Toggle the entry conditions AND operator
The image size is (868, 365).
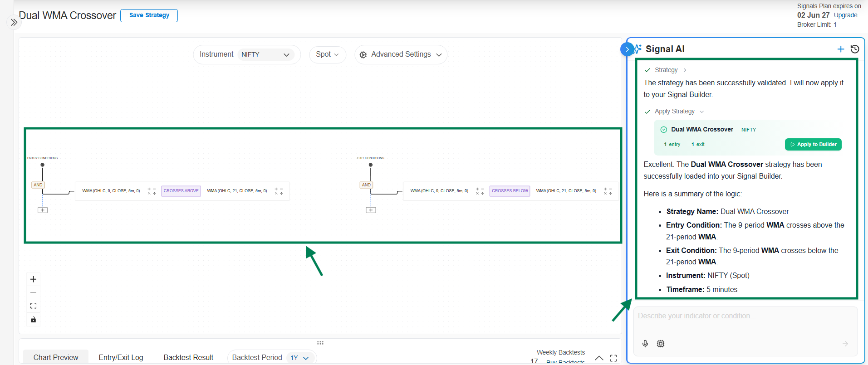click(38, 185)
